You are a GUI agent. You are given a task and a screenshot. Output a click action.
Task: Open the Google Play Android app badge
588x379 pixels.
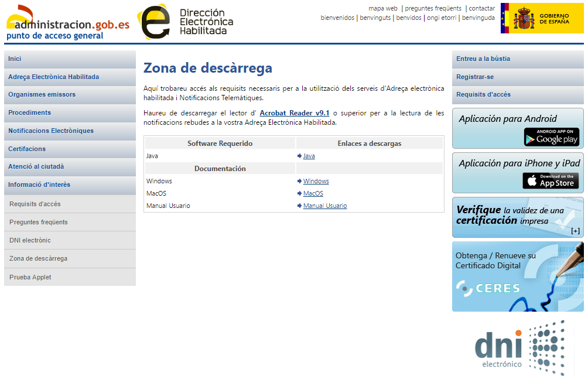tap(552, 137)
